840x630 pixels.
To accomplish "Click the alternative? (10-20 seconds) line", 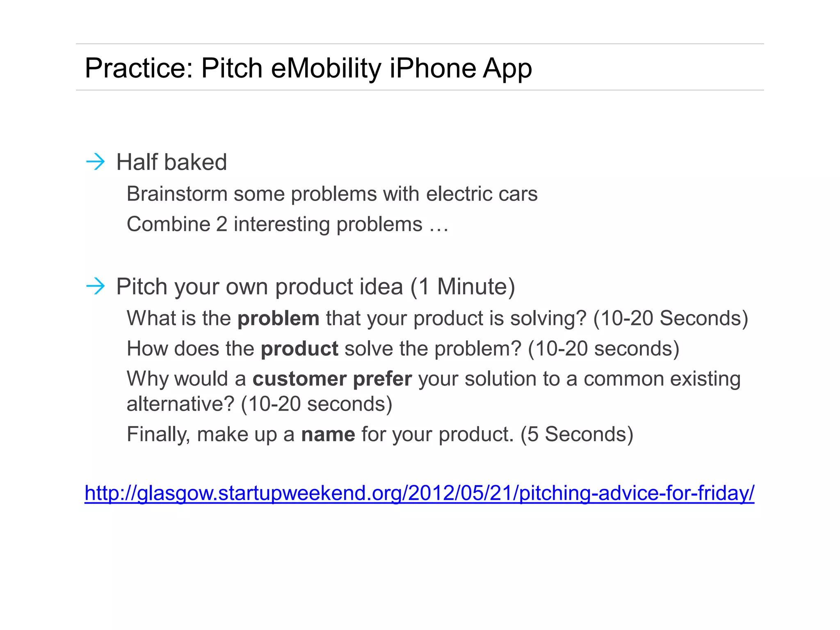I will (259, 404).
